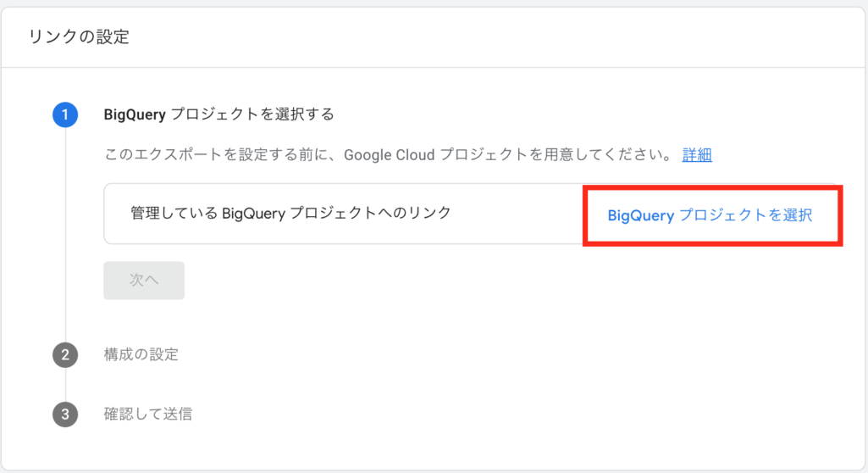Select step 2 circle icon
The image size is (868, 473).
click(x=65, y=354)
